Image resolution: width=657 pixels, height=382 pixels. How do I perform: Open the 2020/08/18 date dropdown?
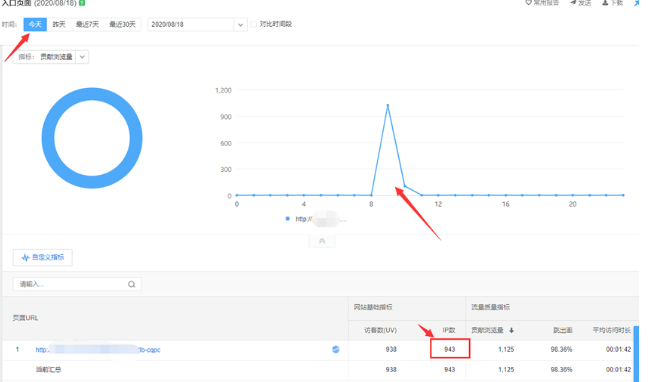197,24
